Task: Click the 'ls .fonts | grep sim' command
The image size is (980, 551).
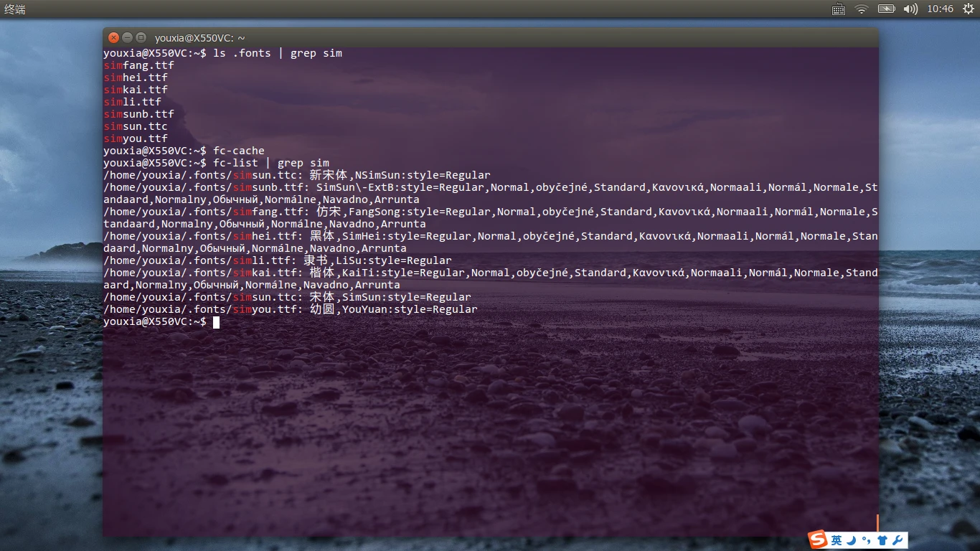Action: [x=278, y=53]
